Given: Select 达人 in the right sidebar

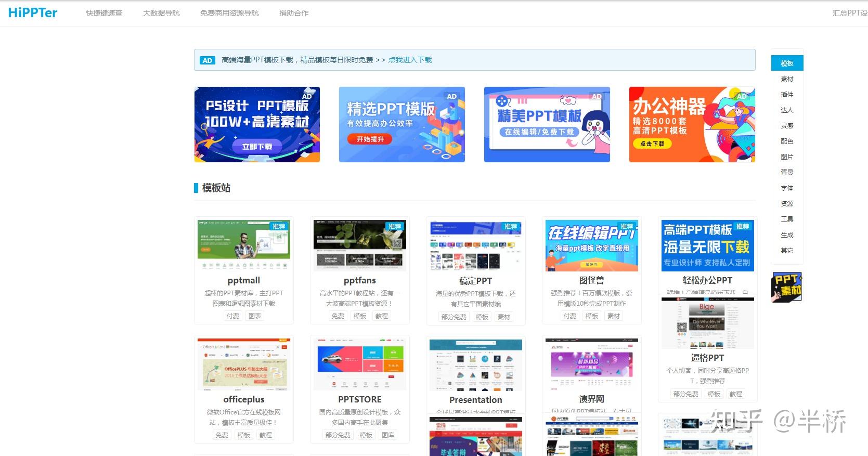Looking at the screenshot, I should point(787,110).
